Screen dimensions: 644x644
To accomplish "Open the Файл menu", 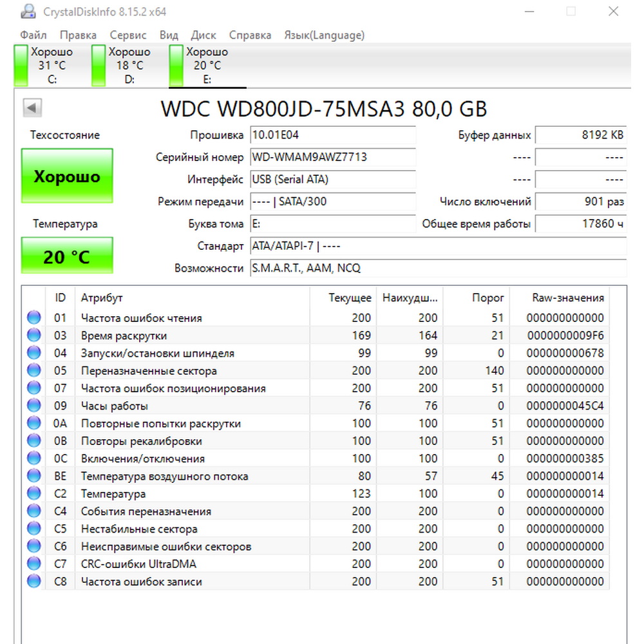I will (x=33, y=35).
